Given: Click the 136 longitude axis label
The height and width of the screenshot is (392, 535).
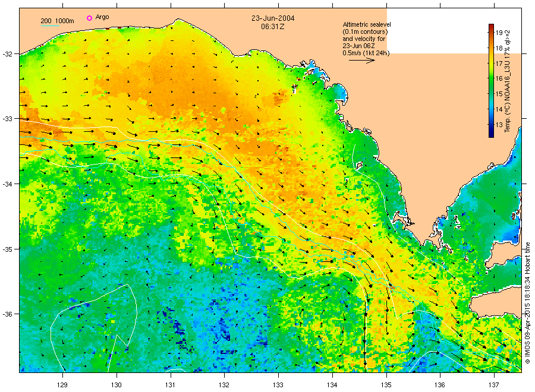Looking at the screenshot, I should click(x=440, y=385).
